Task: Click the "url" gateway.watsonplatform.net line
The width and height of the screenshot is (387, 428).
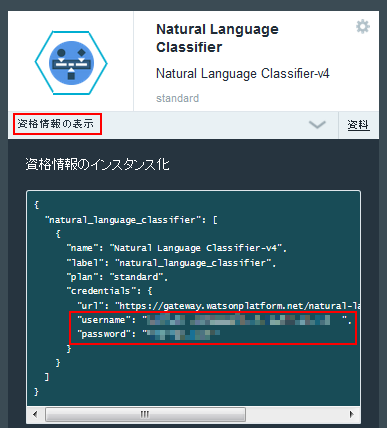Action: (218, 306)
